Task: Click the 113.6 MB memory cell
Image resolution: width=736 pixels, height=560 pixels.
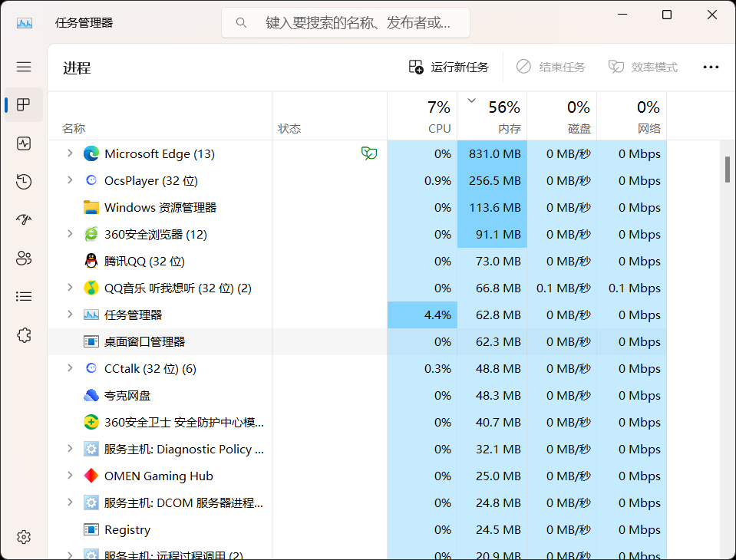Action: (x=492, y=207)
